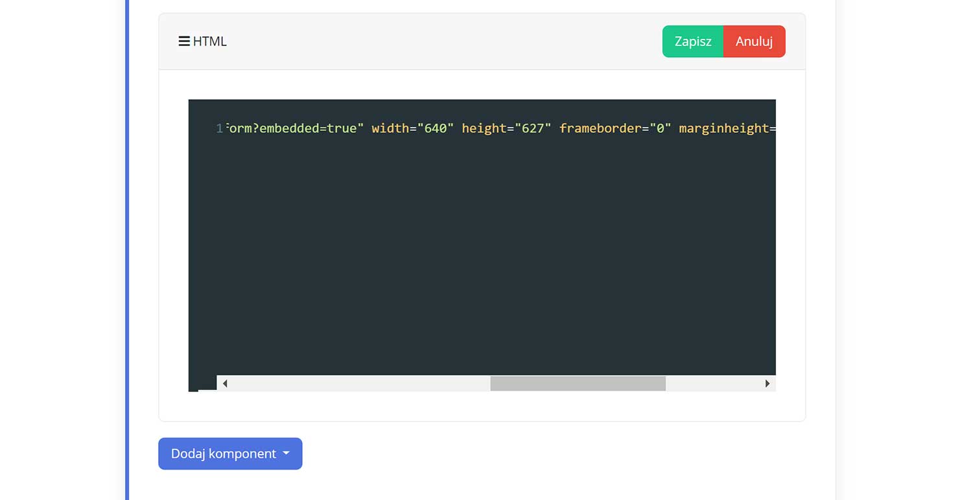
Task: Save the component with Zapisz
Action: pos(692,42)
